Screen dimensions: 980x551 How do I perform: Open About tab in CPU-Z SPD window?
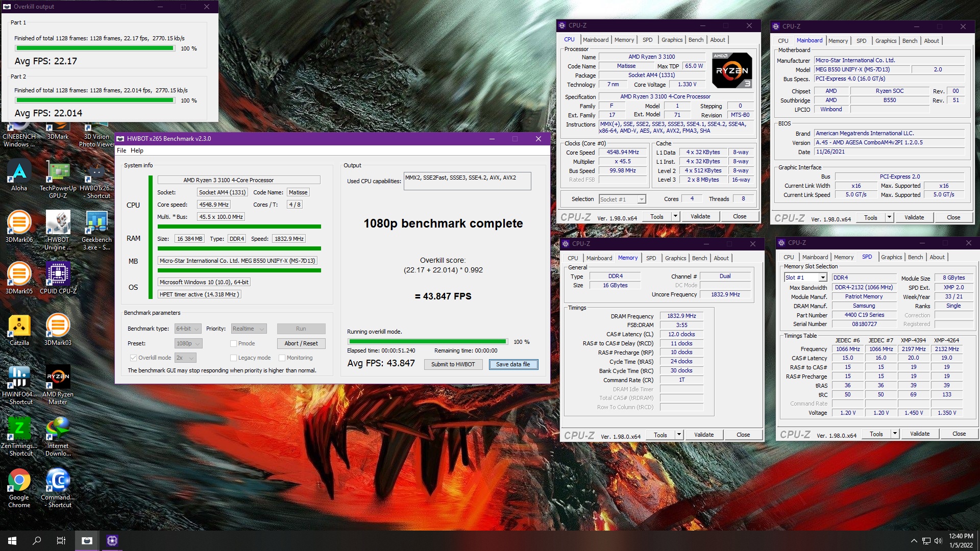pyautogui.click(x=937, y=257)
